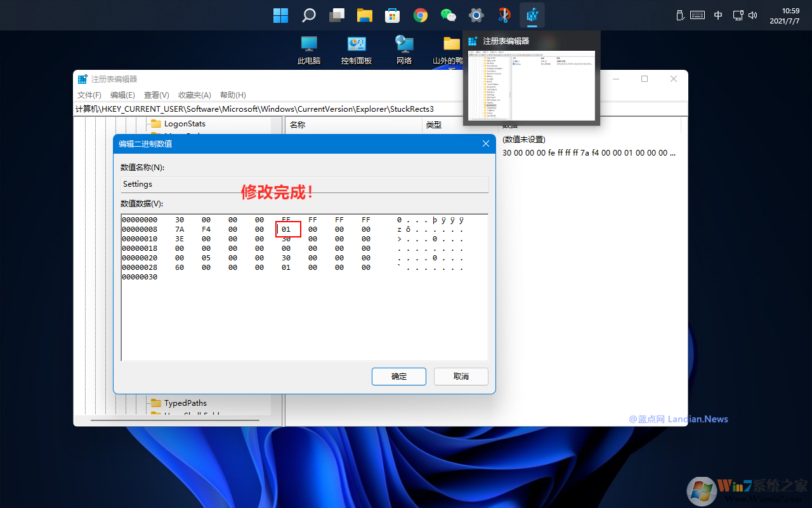Viewport: 812px width, 508px height.
Task: Expand the TypedPaths registry key
Action: (x=186, y=403)
